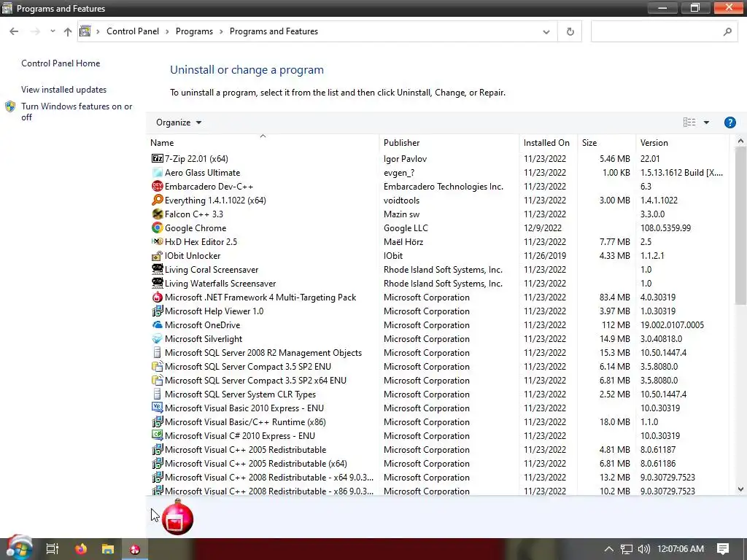Open the volume control in system tray
The height and width of the screenshot is (560, 747).
point(643,549)
